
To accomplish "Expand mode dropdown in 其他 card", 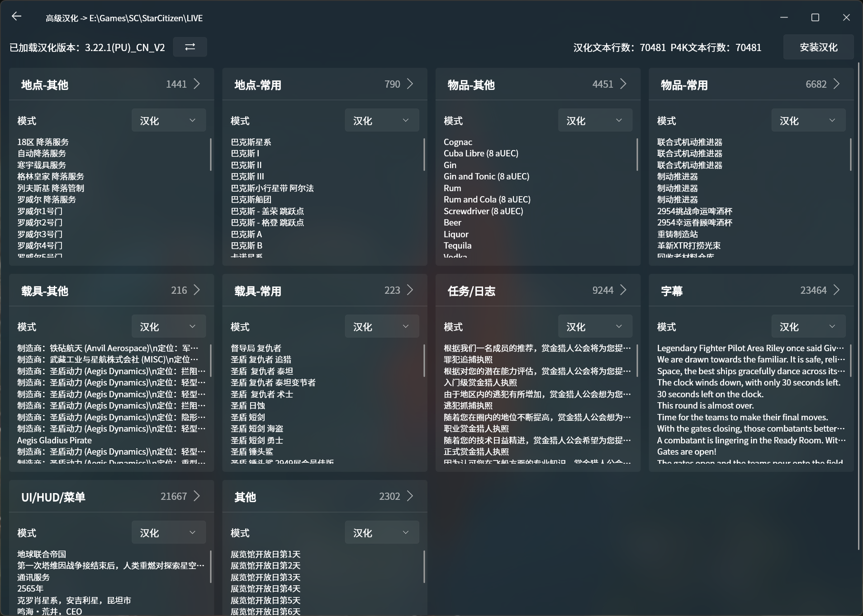I will pyautogui.click(x=382, y=532).
